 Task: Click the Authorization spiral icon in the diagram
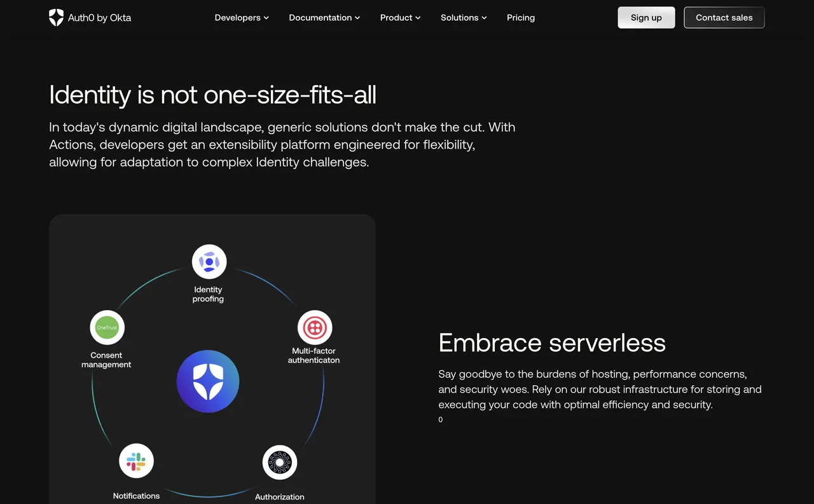coord(280,462)
